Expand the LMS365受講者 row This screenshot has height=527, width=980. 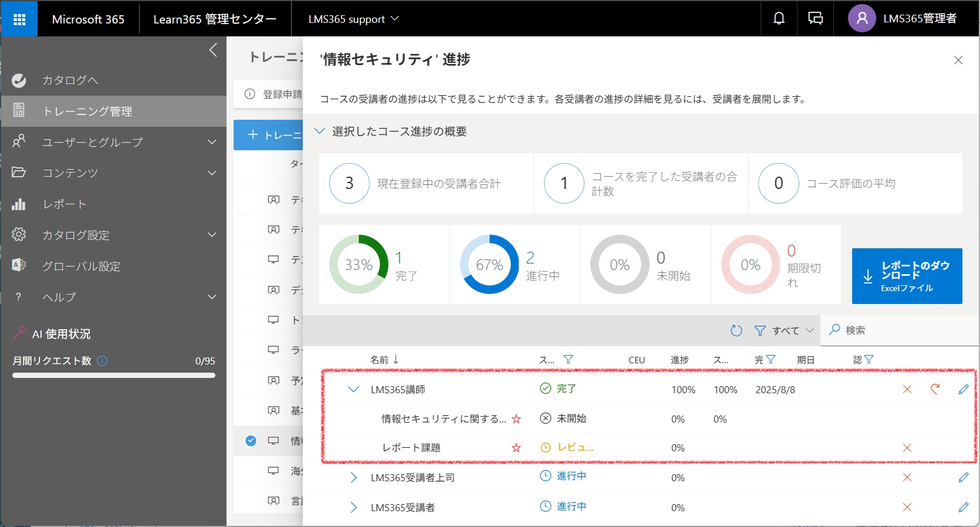[353, 508]
